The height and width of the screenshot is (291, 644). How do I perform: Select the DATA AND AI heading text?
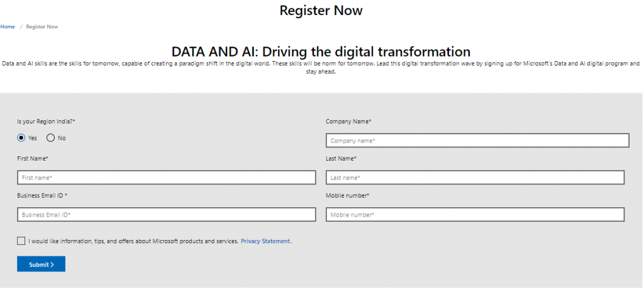pos(321,52)
